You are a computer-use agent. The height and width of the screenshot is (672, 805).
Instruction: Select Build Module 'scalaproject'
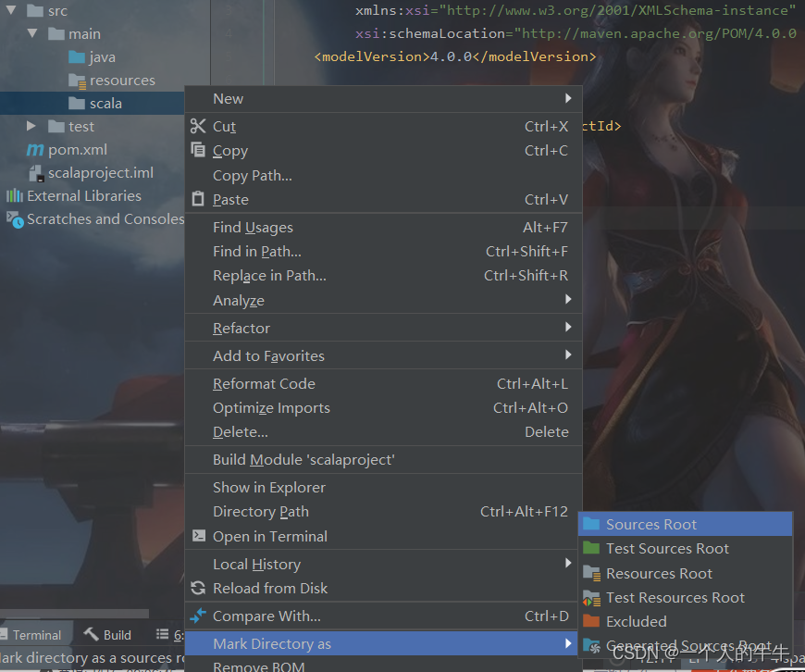pyautogui.click(x=383, y=460)
